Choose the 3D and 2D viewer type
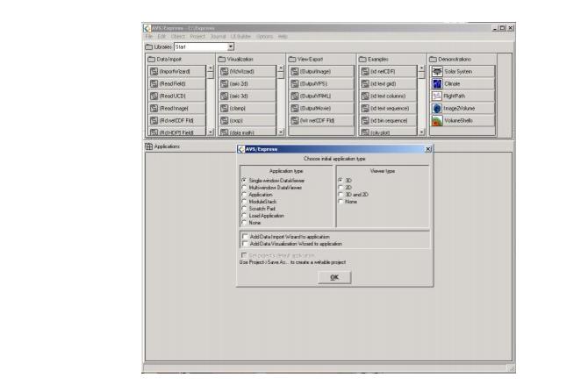Viewport: 588px width, 385px height. coord(341,193)
